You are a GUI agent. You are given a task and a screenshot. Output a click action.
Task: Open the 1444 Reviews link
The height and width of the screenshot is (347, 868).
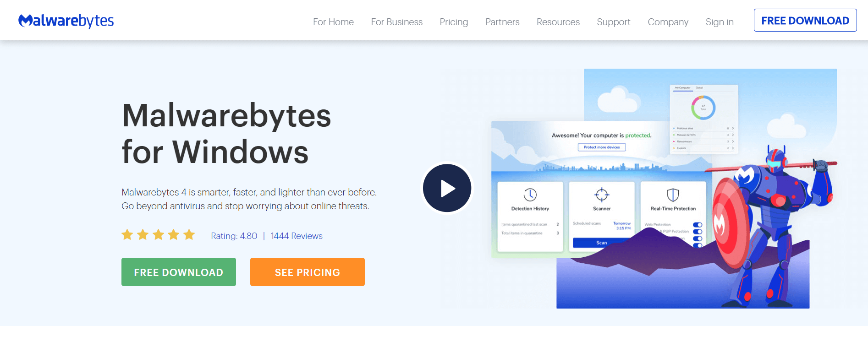click(297, 236)
